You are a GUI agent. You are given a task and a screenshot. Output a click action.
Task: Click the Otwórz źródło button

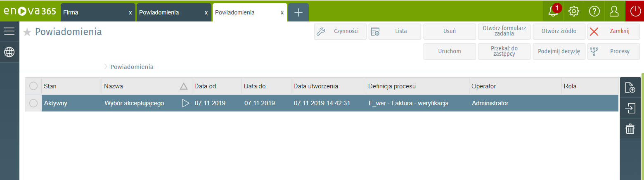click(x=559, y=31)
